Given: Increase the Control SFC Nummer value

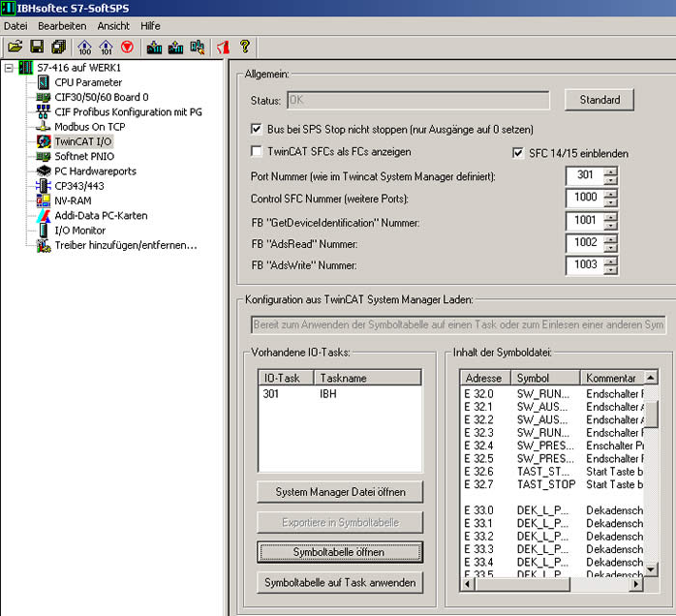Looking at the screenshot, I should (x=610, y=194).
